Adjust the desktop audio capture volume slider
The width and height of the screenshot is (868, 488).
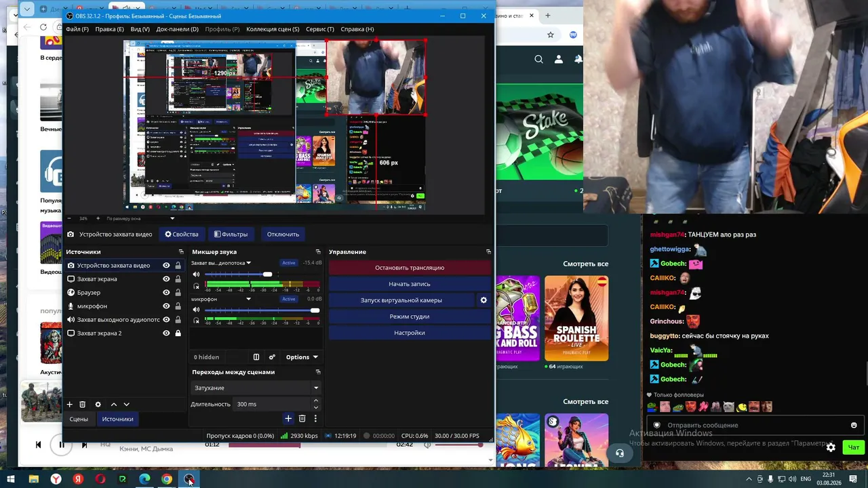point(267,274)
